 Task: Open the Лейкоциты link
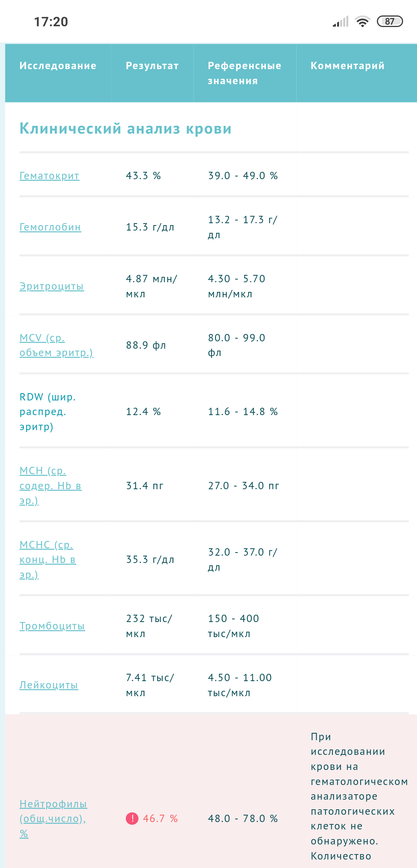coord(49,685)
